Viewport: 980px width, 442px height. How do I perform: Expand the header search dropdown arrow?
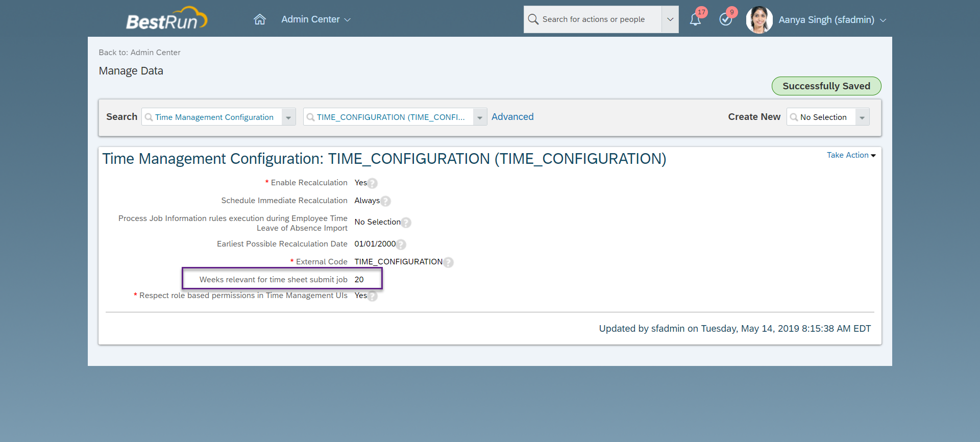click(670, 19)
